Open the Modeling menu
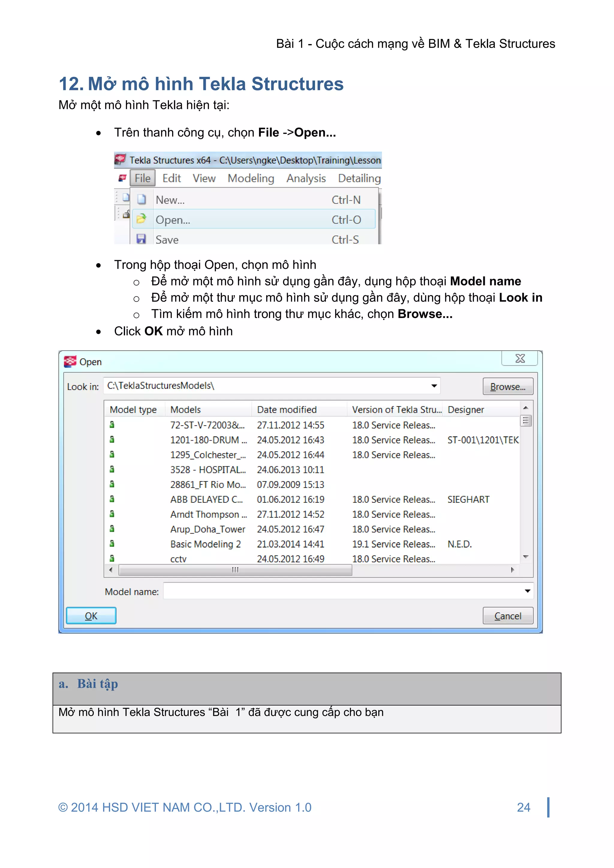 point(251,178)
